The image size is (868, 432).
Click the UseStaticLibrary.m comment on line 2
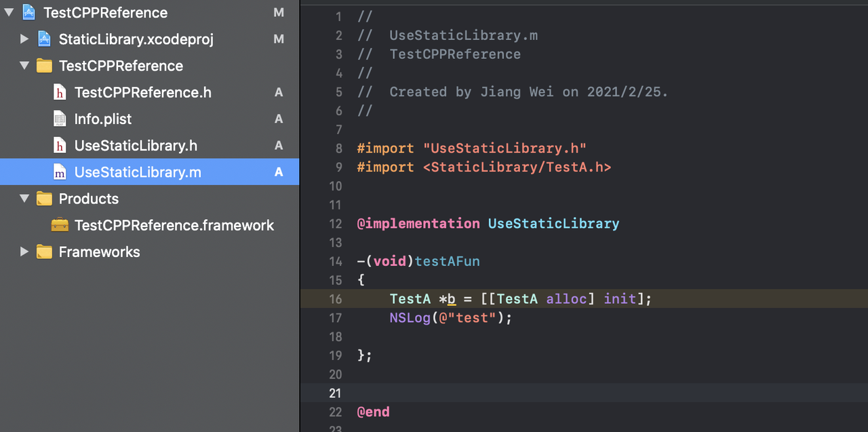463,36
